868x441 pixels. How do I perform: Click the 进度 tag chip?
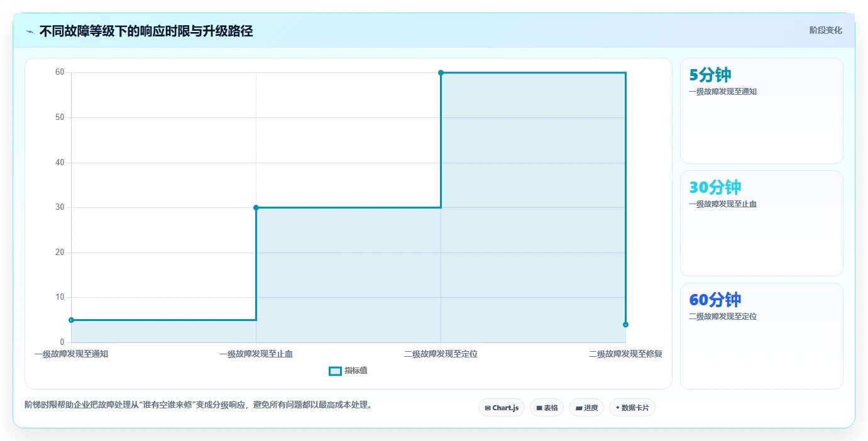(586, 408)
